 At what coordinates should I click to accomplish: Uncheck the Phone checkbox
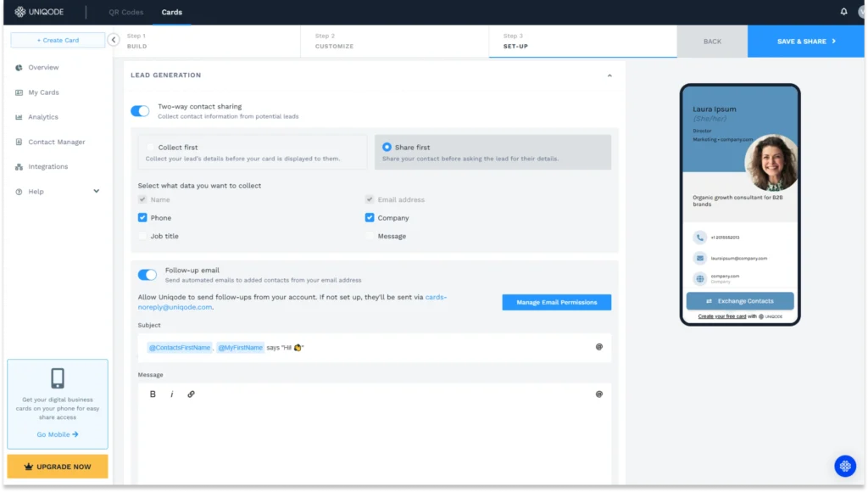tap(142, 218)
